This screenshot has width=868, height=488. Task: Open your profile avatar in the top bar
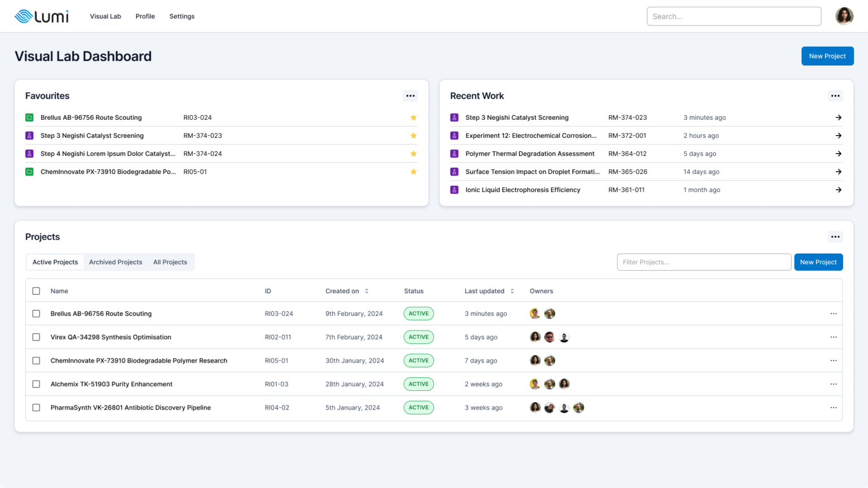pyautogui.click(x=844, y=16)
